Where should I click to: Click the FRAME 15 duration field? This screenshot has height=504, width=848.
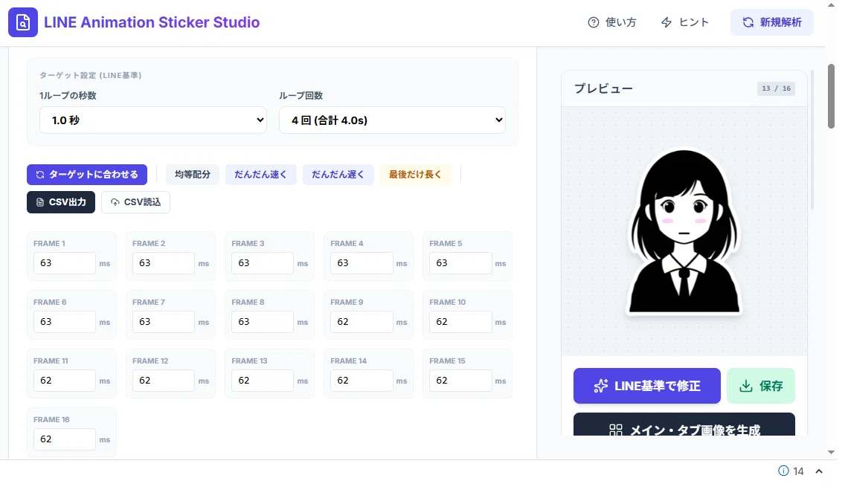[x=460, y=381]
